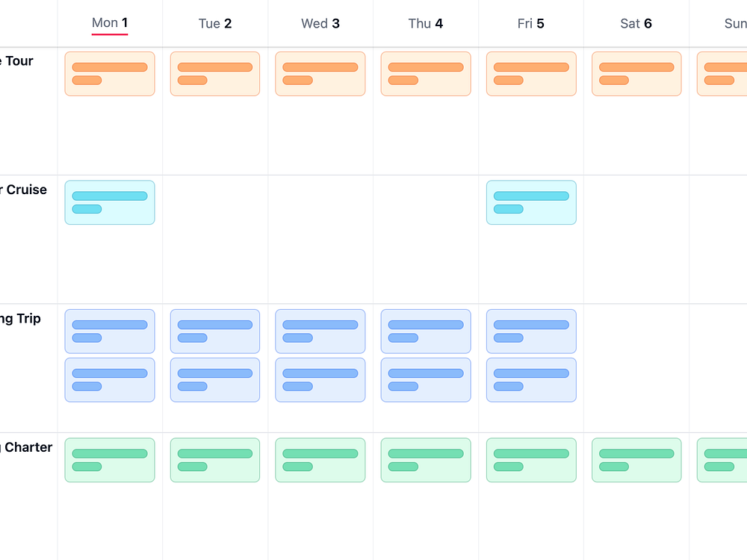Click the empty Cruise slot on Wednesday
Image resolution: width=747 pixels, height=560 pixels.
(x=320, y=240)
